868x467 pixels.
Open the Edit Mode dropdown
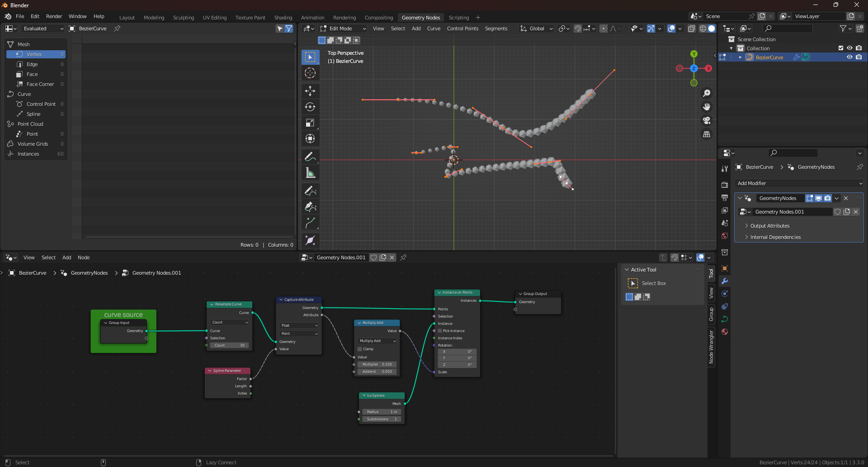[x=343, y=29]
